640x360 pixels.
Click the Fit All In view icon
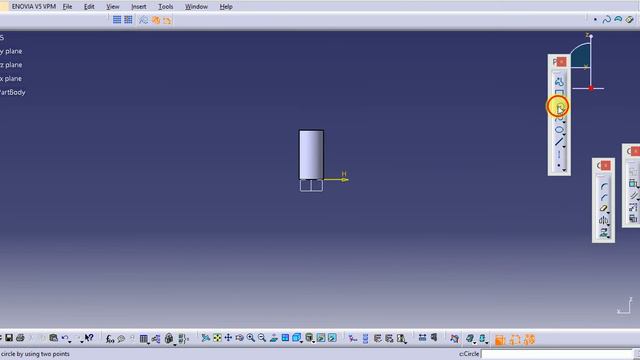[217, 338]
